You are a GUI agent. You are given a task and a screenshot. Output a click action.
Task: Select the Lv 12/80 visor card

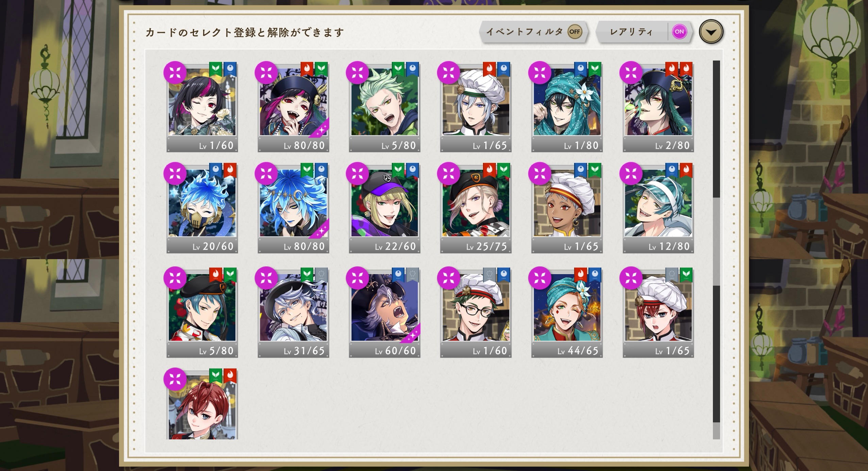point(658,208)
